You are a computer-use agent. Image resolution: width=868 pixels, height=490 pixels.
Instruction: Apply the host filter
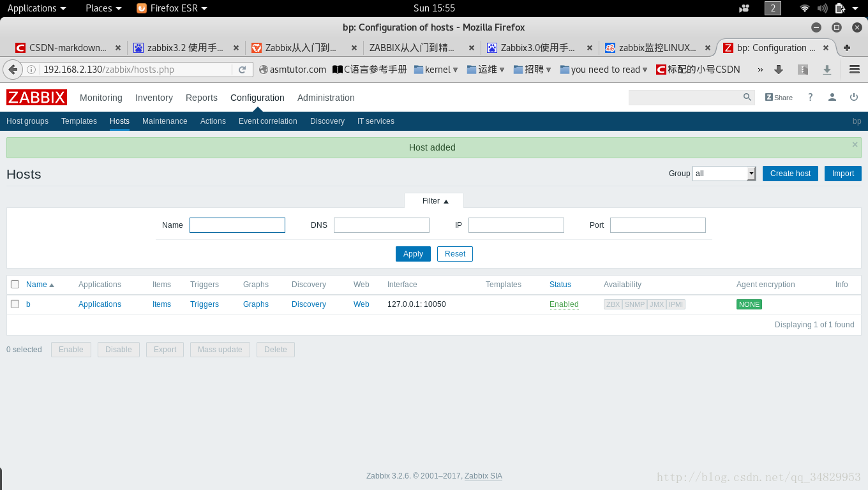pos(413,254)
